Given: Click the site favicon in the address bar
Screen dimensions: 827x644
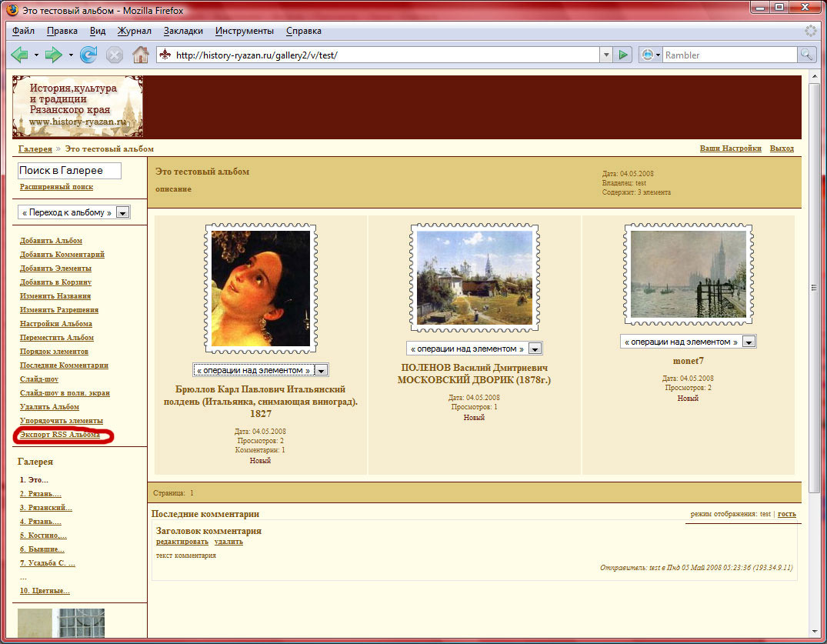Looking at the screenshot, I should (165, 55).
